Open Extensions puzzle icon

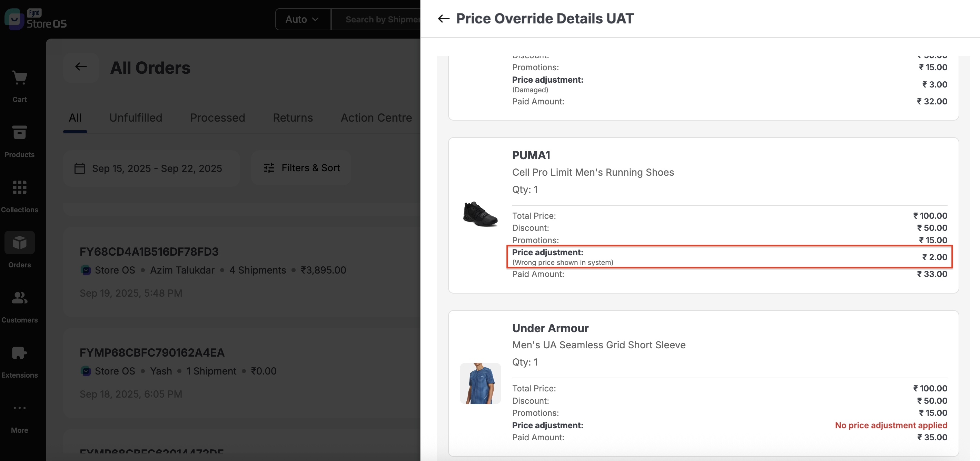tap(19, 353)
